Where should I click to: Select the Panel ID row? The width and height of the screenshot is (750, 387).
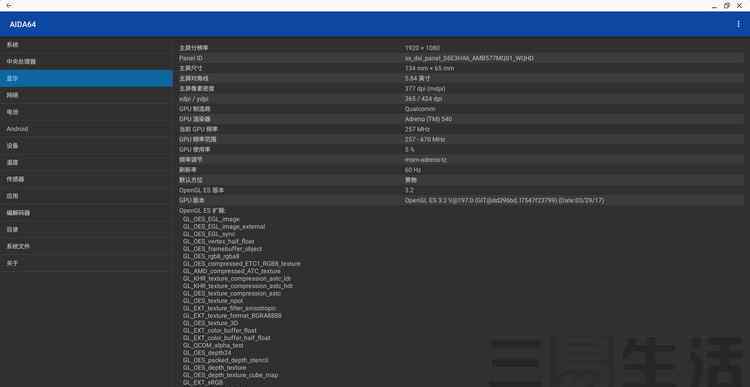(x=461, y=58)
